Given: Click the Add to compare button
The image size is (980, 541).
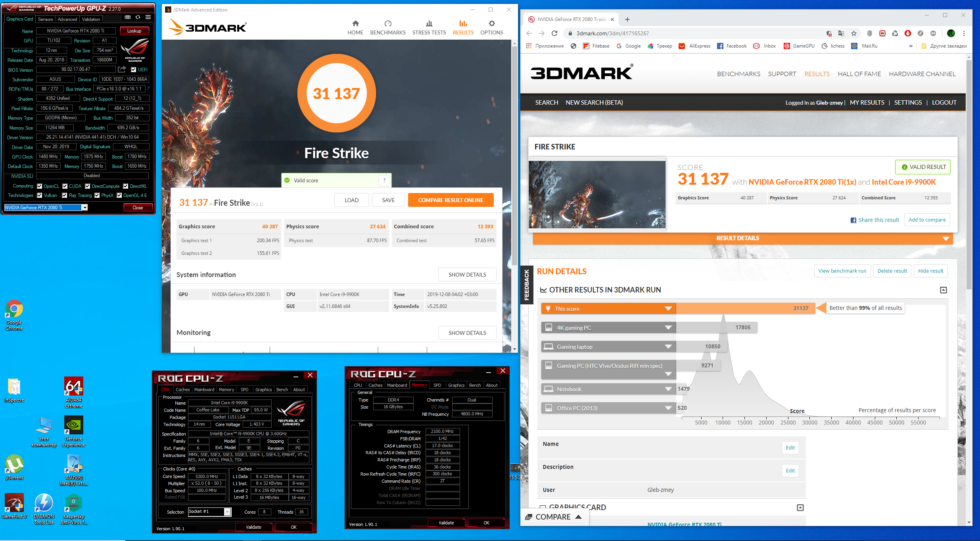Looking at the screenshot, I should click(927, 220).
